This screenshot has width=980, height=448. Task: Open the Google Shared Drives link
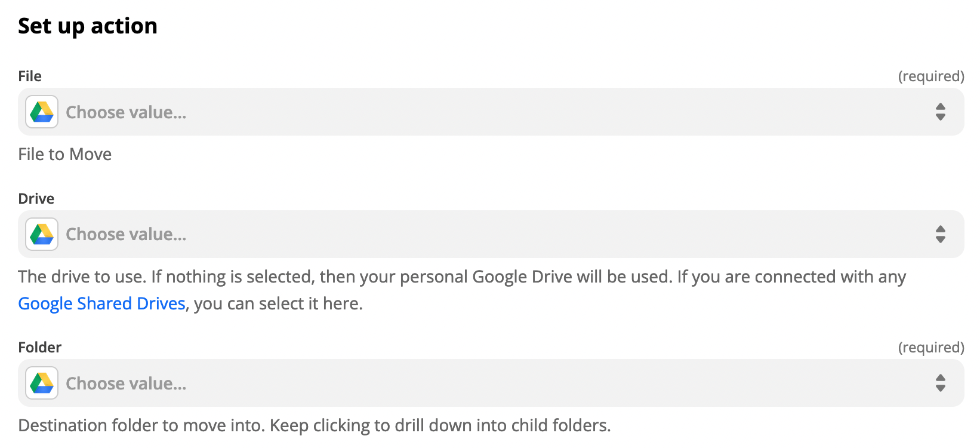[102, 303]
